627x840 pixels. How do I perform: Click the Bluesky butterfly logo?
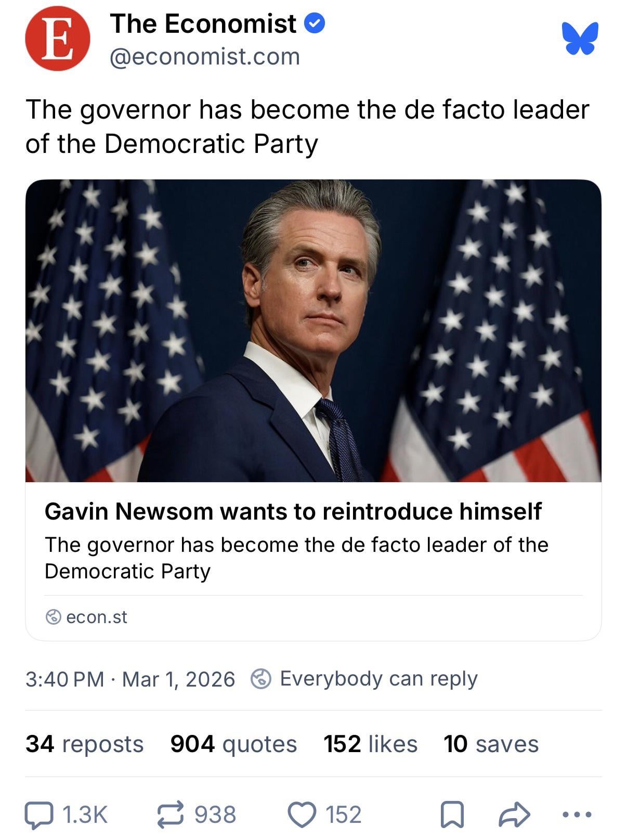pyautogui.click(x=580, y=38)
